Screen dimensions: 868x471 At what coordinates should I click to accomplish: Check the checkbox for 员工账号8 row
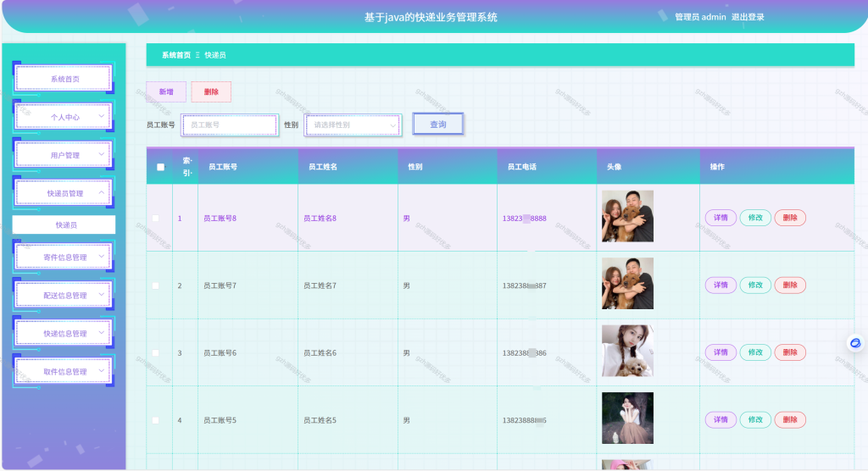tap(156, 218)
